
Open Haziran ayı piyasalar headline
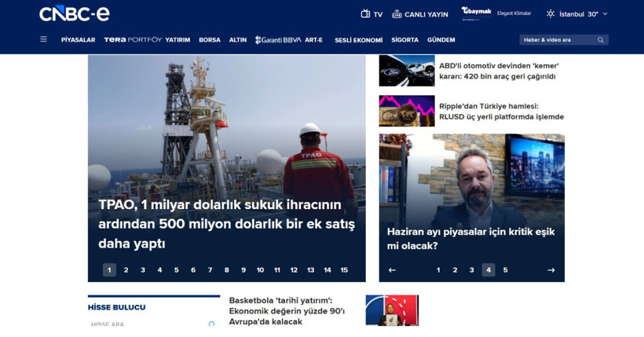click(470, 238)
